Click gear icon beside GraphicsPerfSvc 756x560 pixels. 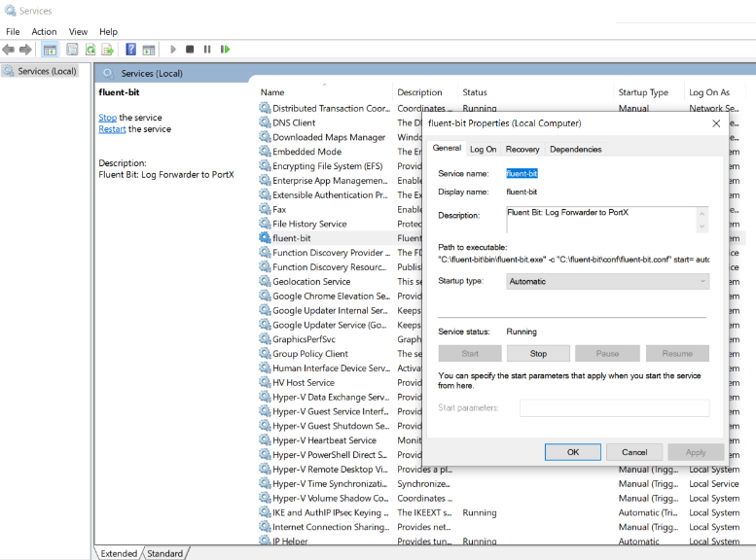265,338
